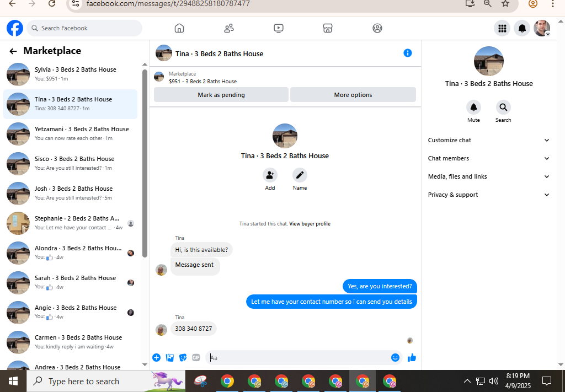Open the Facebook menu grid icon
Viewport: 565px width, 392px height.
tap(502, 28)
